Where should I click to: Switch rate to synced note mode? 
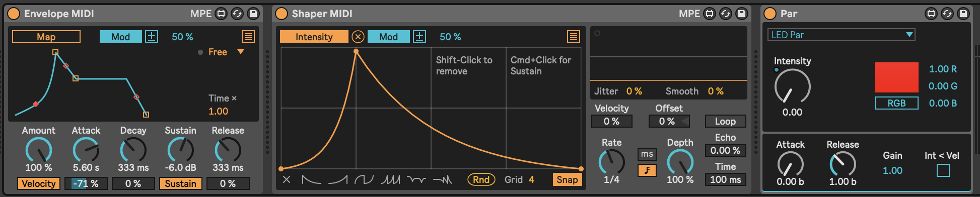[x=647, y=170]
